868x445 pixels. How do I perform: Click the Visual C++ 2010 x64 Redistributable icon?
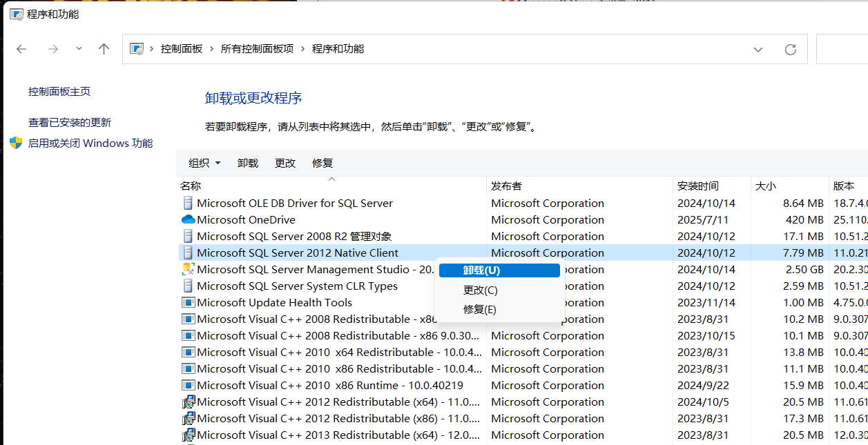pos(188,352)
